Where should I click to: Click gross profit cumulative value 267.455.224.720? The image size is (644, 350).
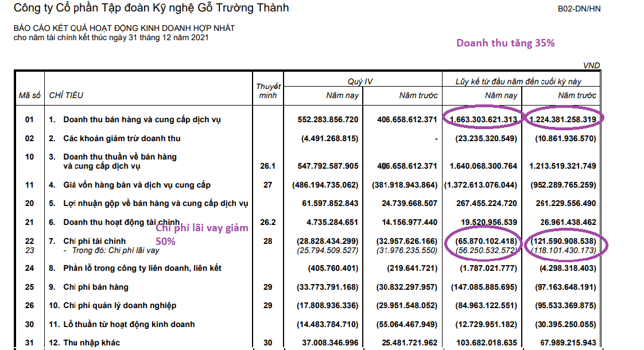[x=484, y=203]
